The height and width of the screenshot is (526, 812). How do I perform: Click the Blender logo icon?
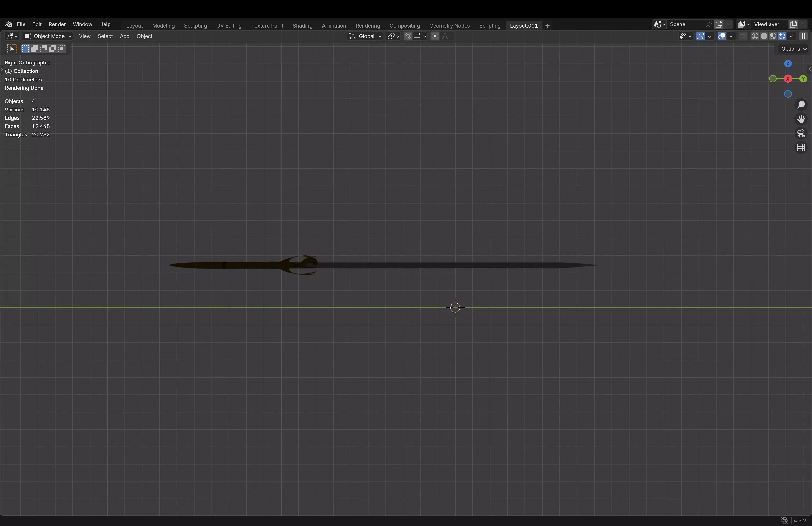click(9, 24)
